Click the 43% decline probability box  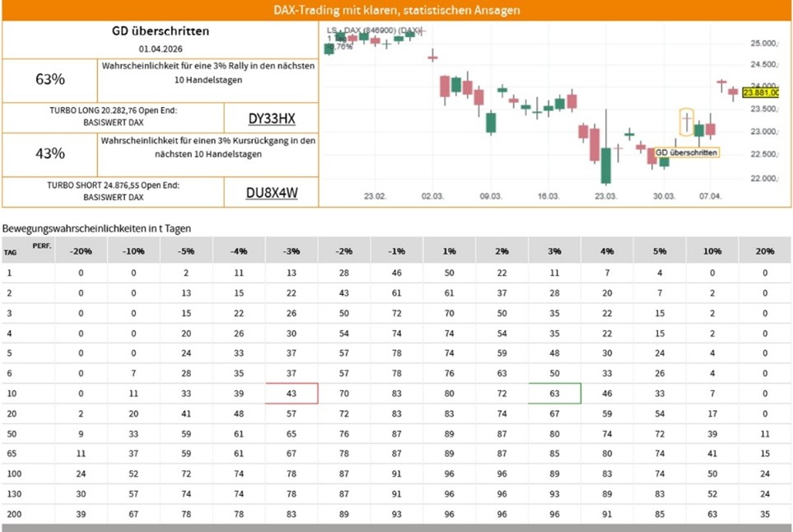pos(50,154)
